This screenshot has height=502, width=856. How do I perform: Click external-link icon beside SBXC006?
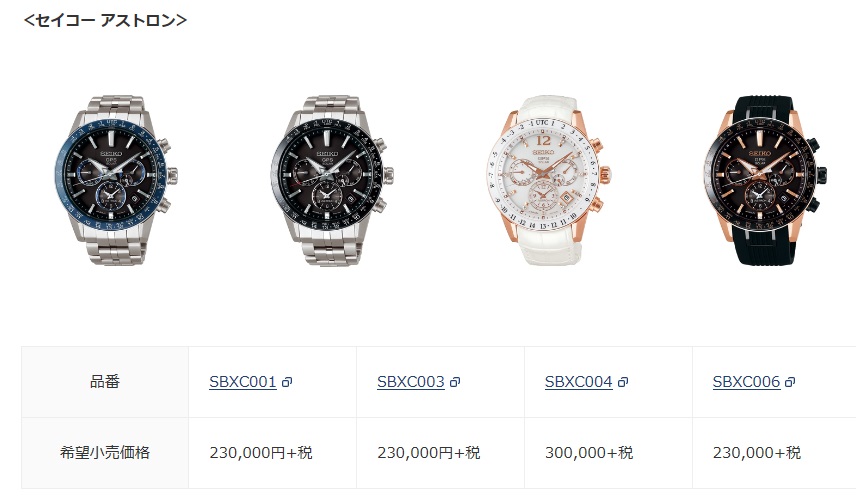(790, 383)
